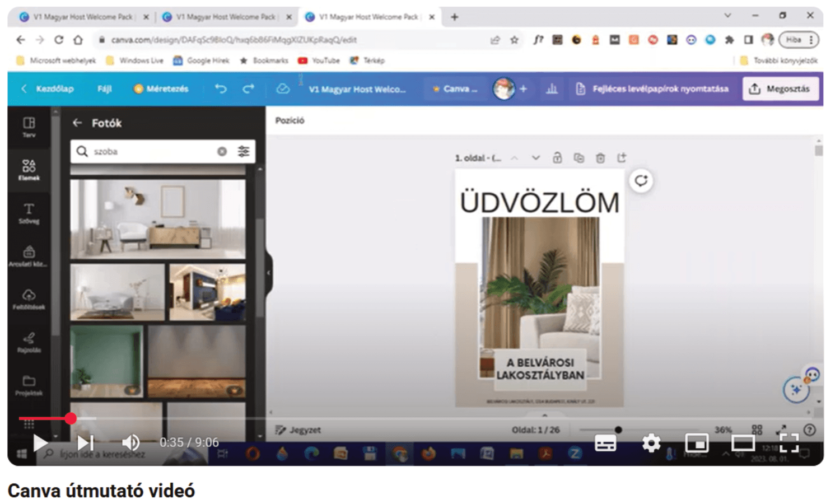The image size is (840, 504).
Task: Add a new page after page 1
Action: [x=622, y=158]
